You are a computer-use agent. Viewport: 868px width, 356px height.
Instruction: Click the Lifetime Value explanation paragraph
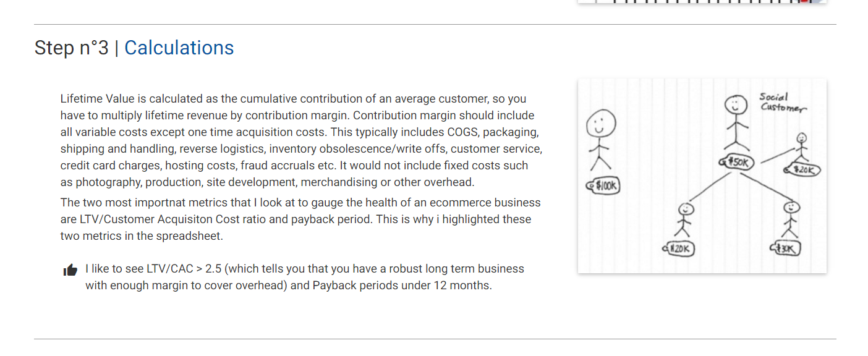pyautogui.click(x=301, y=140)
